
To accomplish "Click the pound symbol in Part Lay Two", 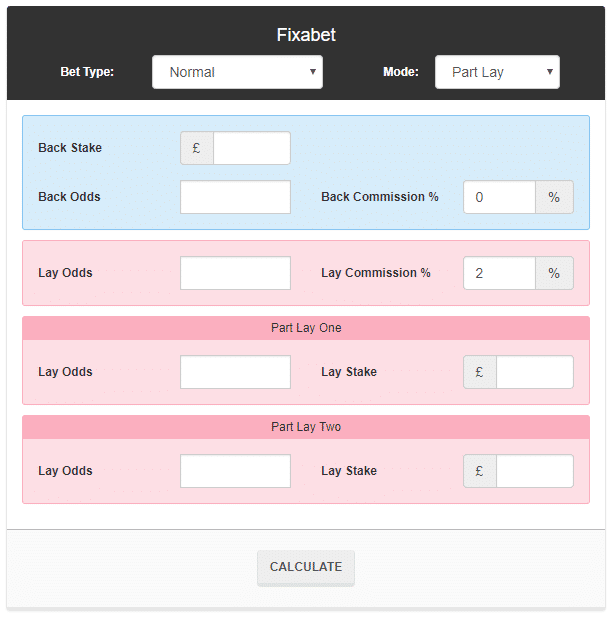I will [x=480, y=471].
